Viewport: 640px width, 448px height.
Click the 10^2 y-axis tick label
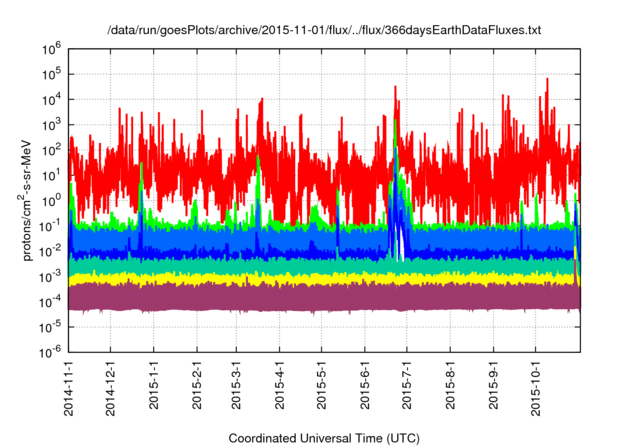pyautogui.click(x=51, y=151)
